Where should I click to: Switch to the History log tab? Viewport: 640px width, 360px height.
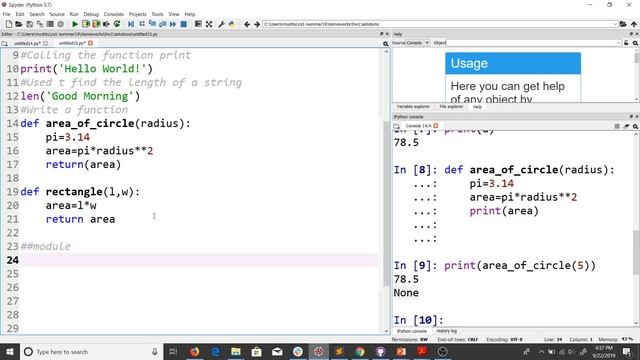[x=447, y=331]
